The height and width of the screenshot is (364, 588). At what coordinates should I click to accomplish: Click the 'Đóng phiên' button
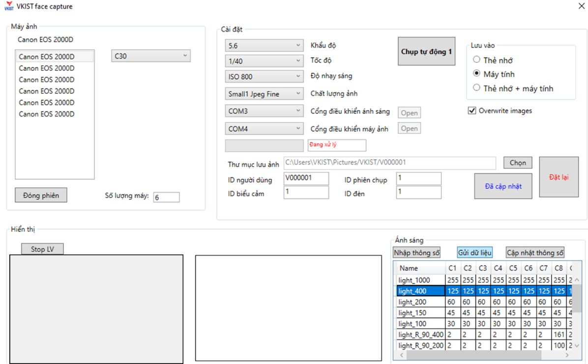coord(41,195)
